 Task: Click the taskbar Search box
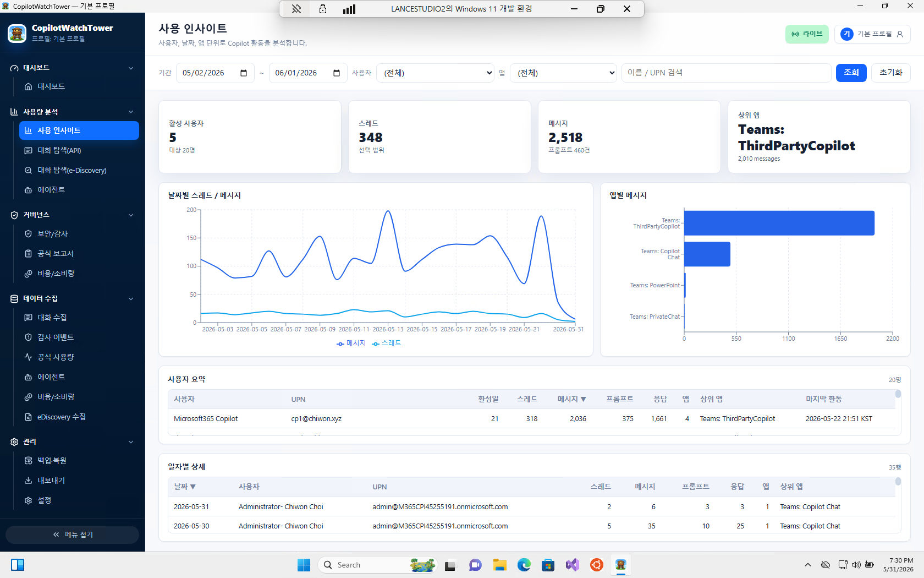pyautogui.click(x=377, y=565)
